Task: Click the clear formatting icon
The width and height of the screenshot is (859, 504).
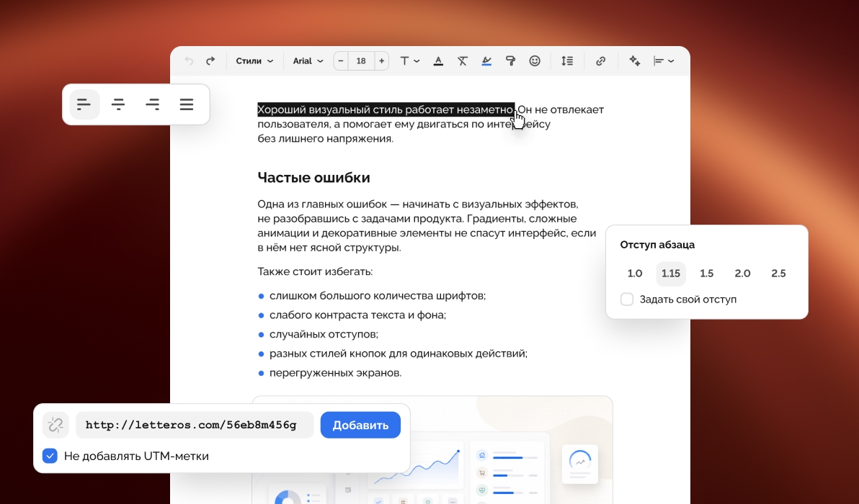Action: pos(463,61)
